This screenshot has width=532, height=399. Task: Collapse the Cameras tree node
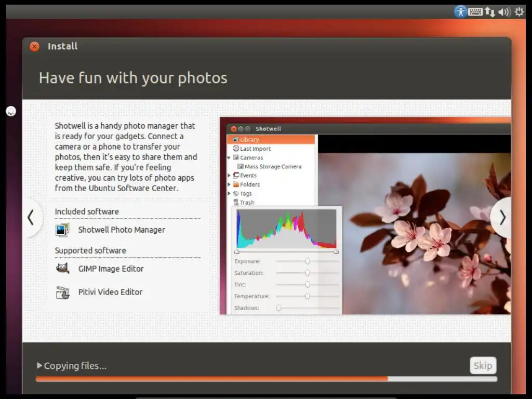coord(229,158)
